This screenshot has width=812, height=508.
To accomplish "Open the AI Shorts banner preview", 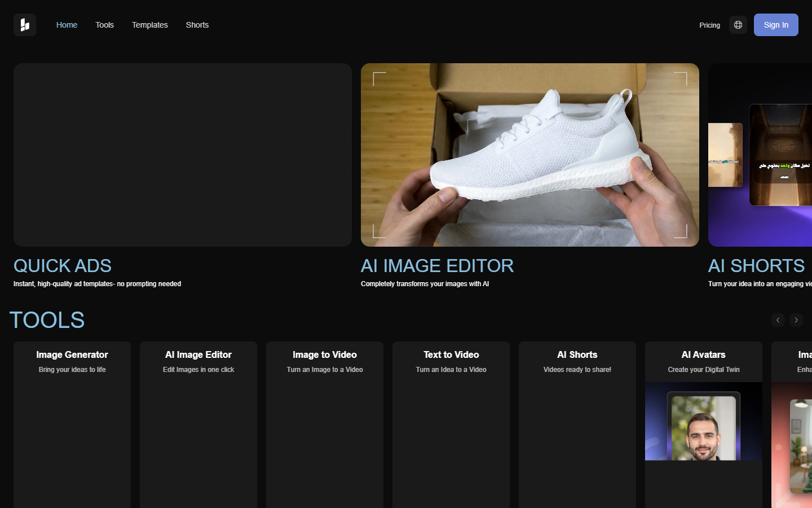I will coord(760,155).
